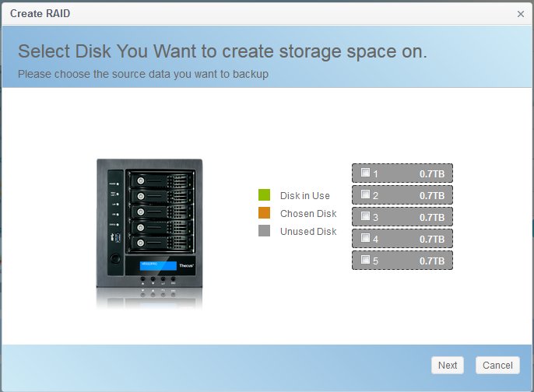Image resolution: width=534 pixels, height=392 pixels.
Task: Click the gray Unused Disk swatch
Action: coord(264,231)
